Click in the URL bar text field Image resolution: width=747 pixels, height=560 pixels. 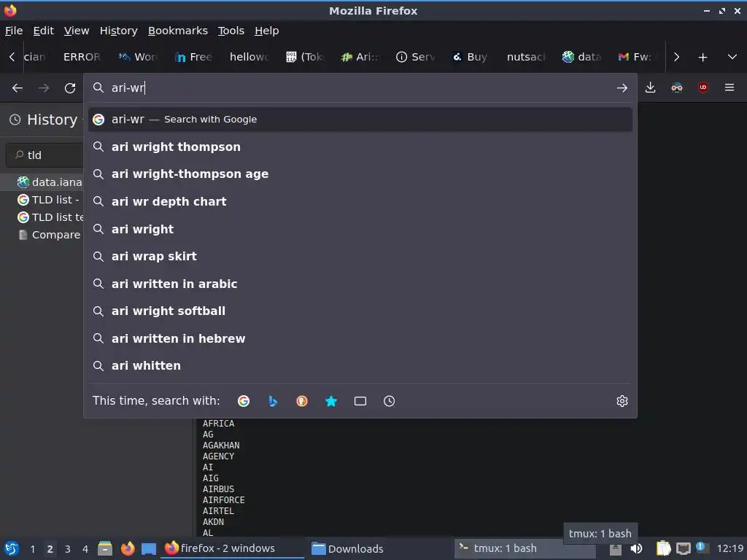(360, 87)
